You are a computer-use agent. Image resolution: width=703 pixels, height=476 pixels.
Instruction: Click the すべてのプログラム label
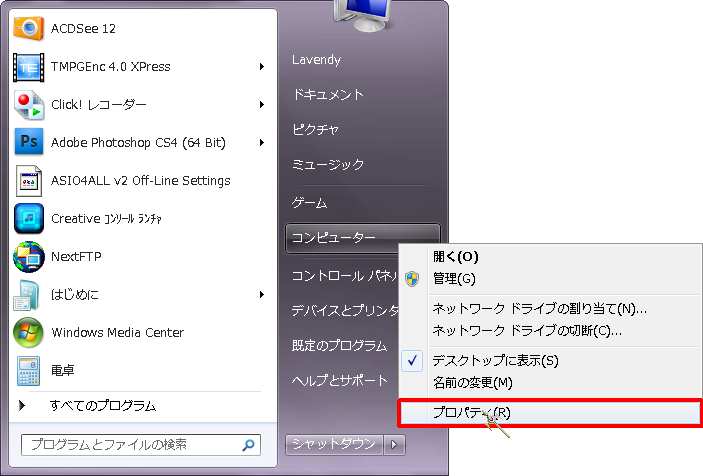(x=103, y=406)
